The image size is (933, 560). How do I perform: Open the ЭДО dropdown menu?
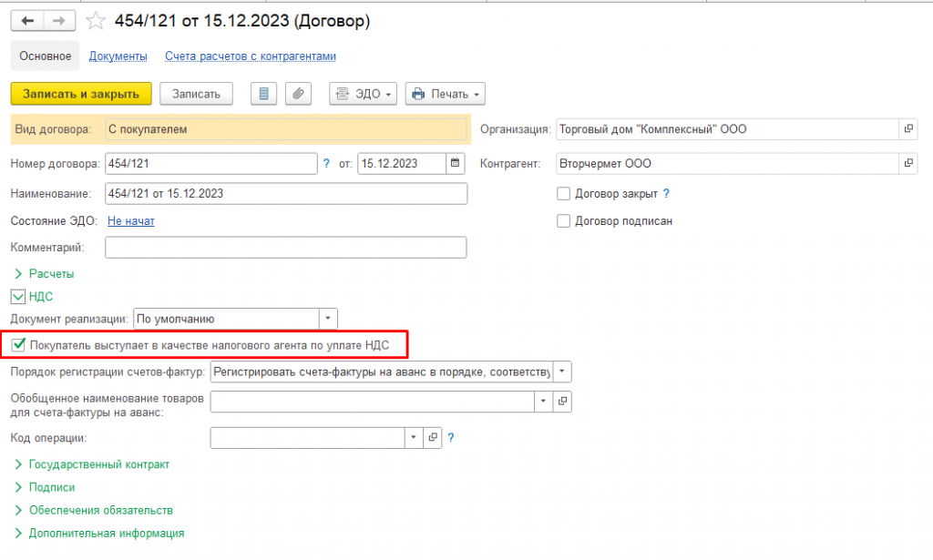click(363, 94)
